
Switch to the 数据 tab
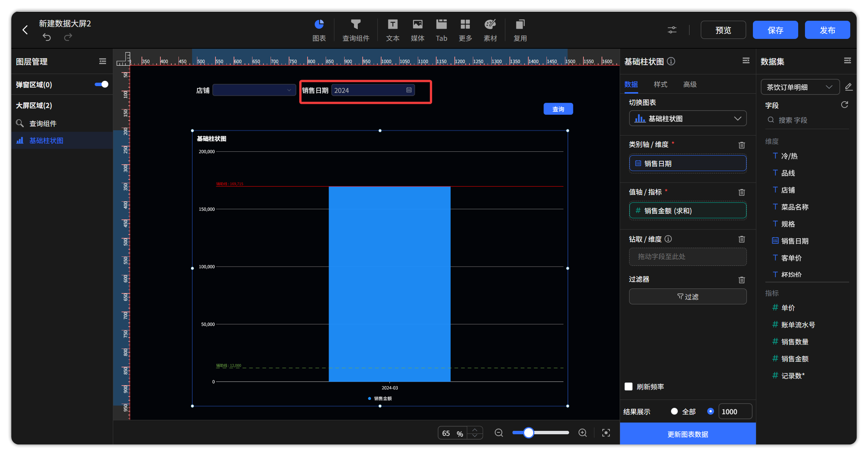click(x=631, y=84)
